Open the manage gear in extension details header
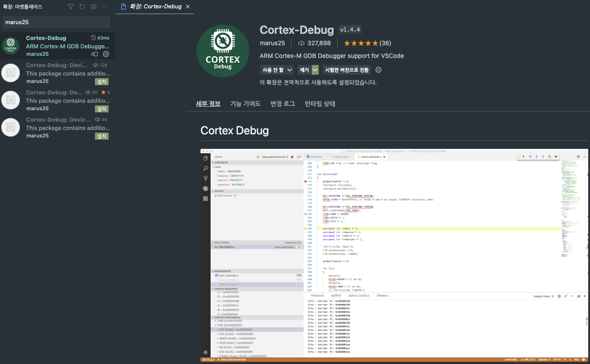 (x=379, y=70)
